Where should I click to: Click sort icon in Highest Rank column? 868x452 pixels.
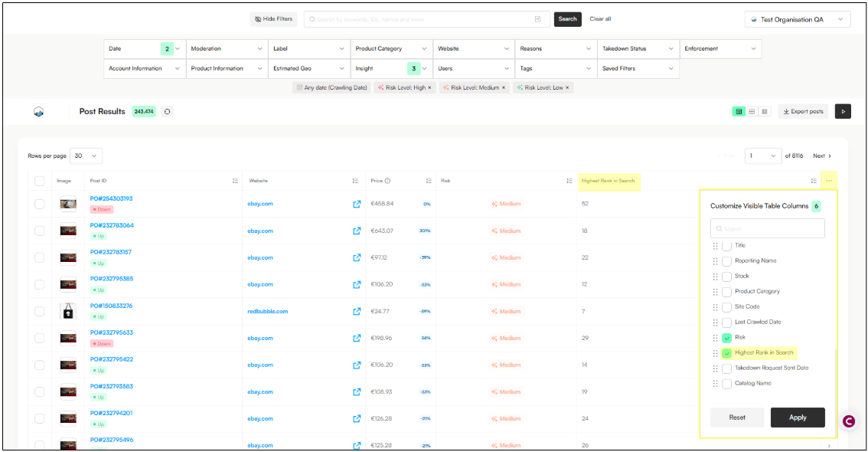pos(814,181)
